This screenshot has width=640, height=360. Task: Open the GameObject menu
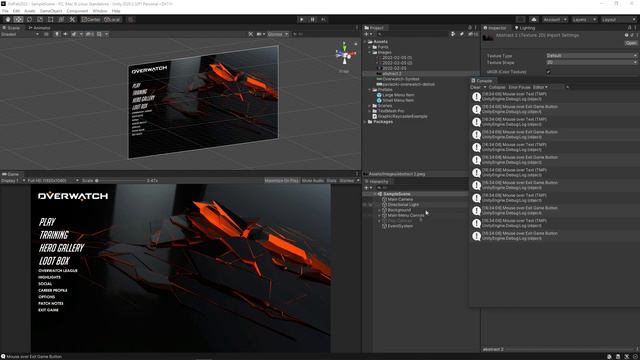51,11
